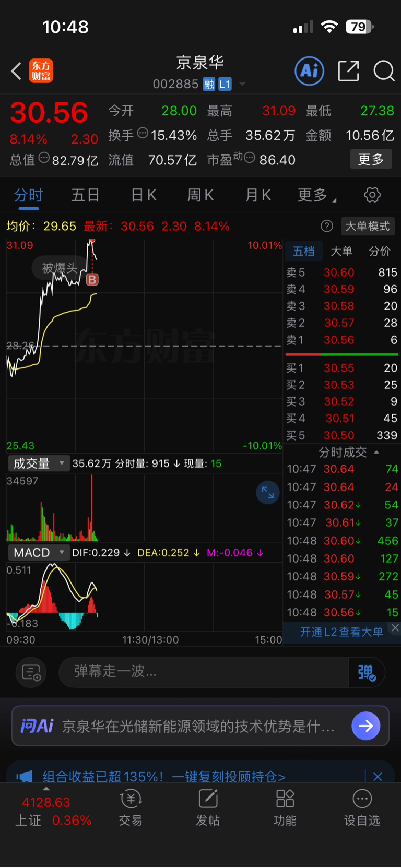Tap 开通L2查看大单 link
Screen dimensions: 401x868
[341, 632]
